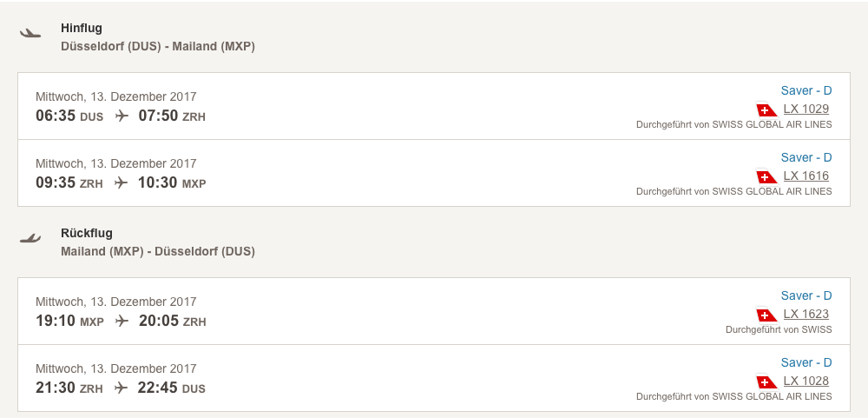Click the Swiss logo beside LX 1623
Screen dimensions: 868x418
[766, 315]
